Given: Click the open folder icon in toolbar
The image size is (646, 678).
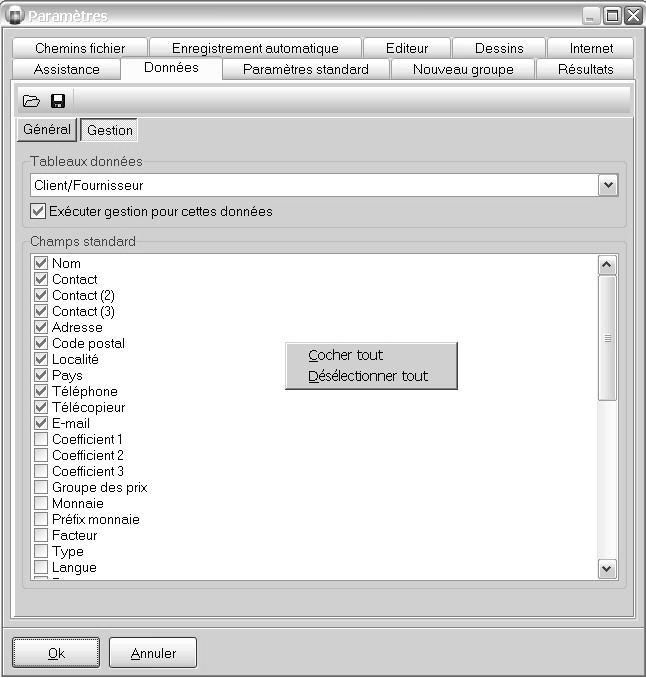Looking at the screenshot, I should 31,102.
